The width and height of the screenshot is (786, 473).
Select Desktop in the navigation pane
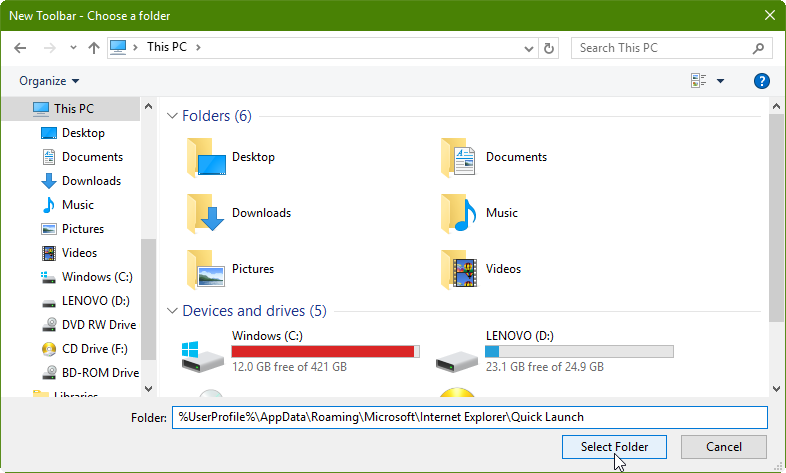82,133
